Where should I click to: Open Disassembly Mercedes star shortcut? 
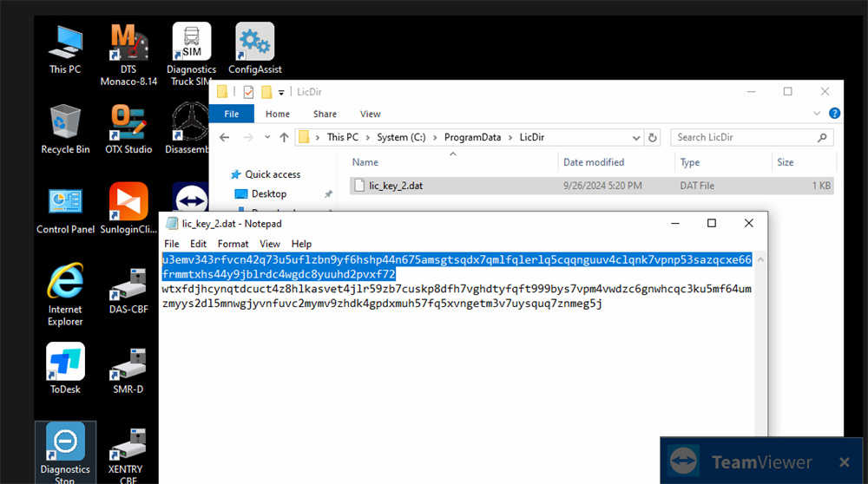tap(188, 129)
